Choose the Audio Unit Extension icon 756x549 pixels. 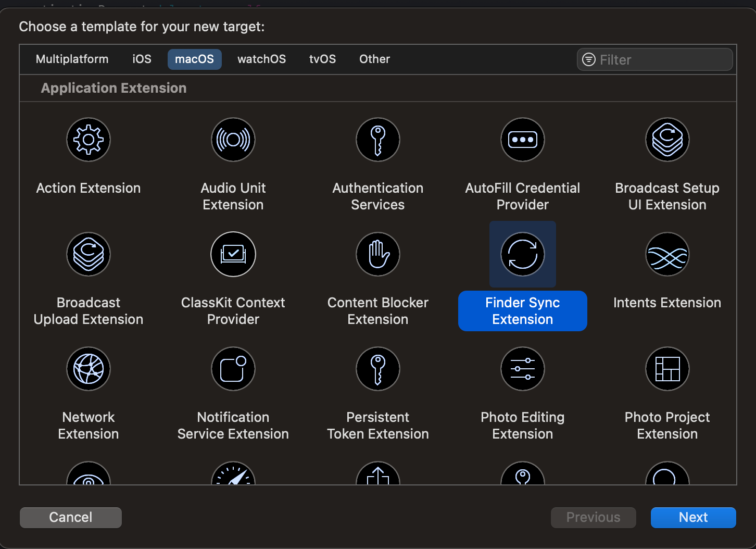coord(233,140)
